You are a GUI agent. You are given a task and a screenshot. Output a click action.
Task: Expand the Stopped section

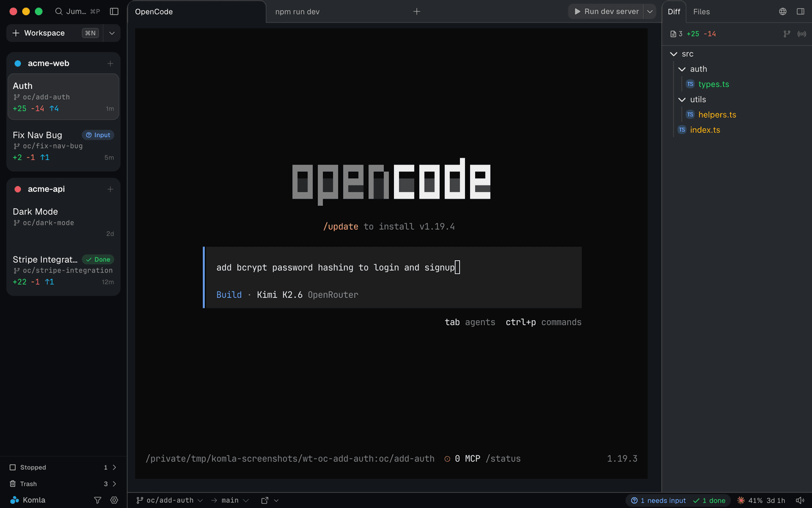point(63,467)
